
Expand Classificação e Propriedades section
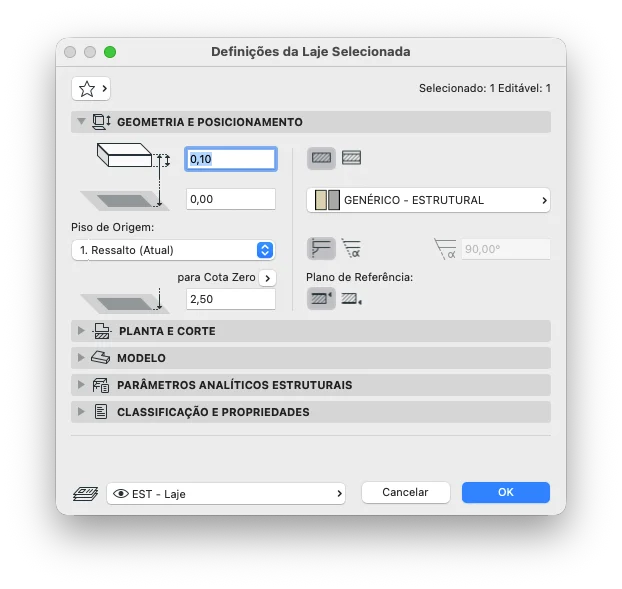81,412
